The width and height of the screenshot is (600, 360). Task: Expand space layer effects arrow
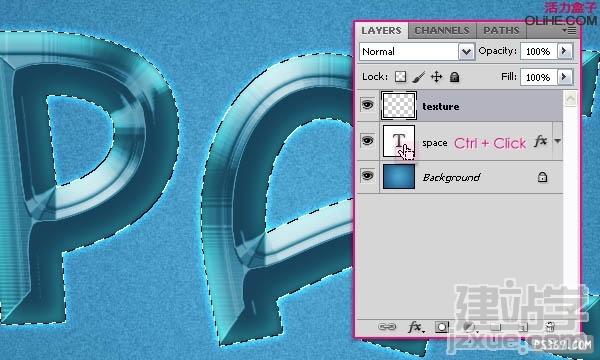click(x=558, y=141)
